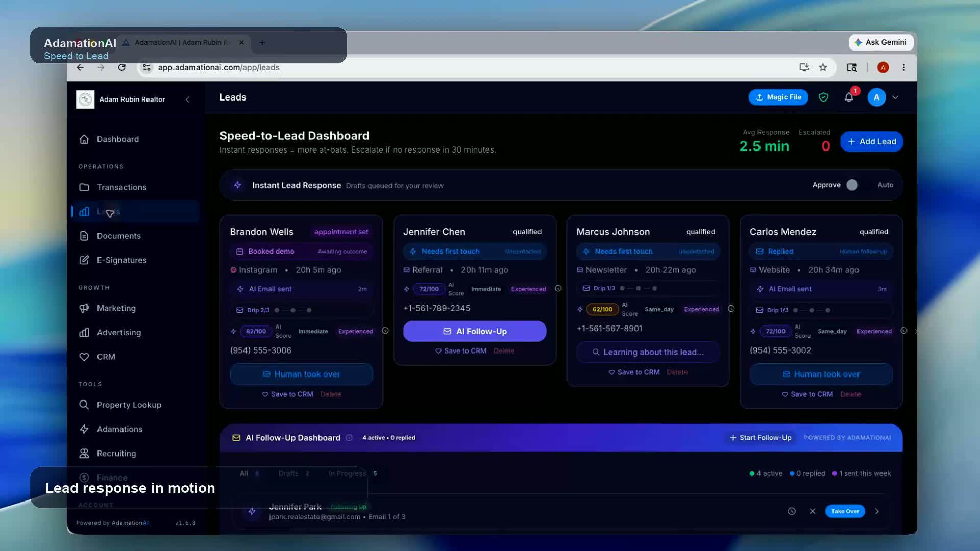Click the Recruiting people icon
Image resolution: width=980 pixels, height=551 pixels.
[x=84, y=453]
